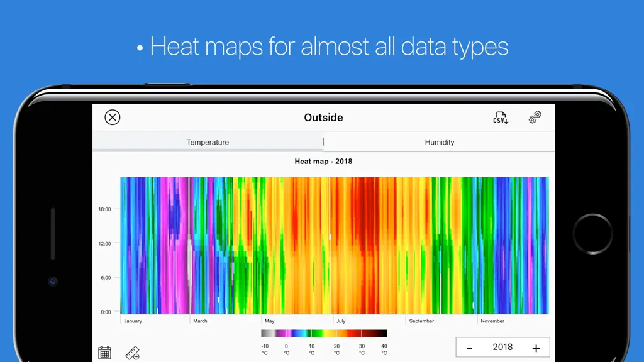Open the calendar icon at bottom left

105,353
